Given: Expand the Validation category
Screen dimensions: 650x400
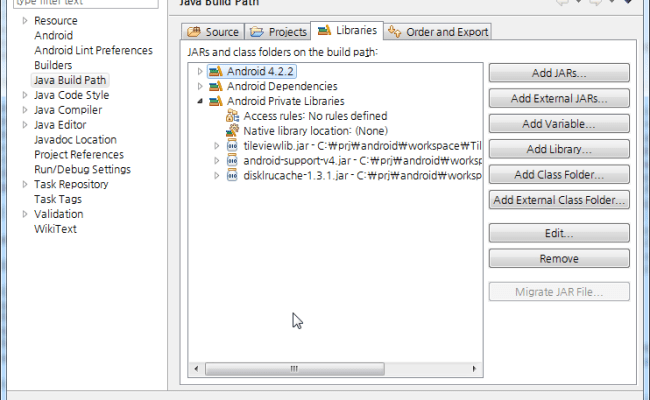Looking at the screenshot, I should pyautogui.click(x=25, y=214).
